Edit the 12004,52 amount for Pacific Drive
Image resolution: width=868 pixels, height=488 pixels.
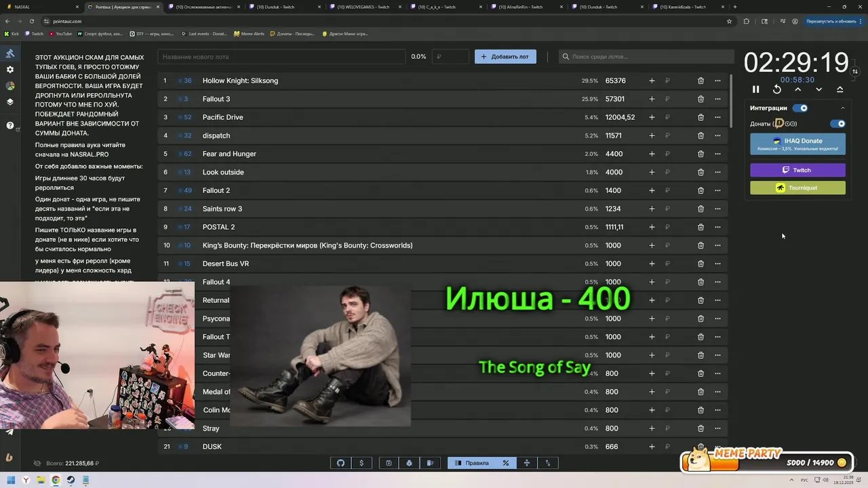[620, 117]
